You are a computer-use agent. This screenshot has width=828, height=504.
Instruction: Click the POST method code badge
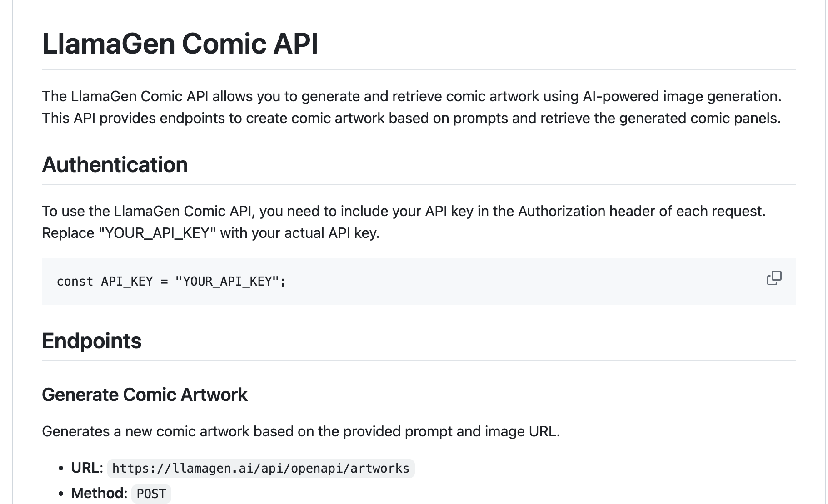pos(151,494)
